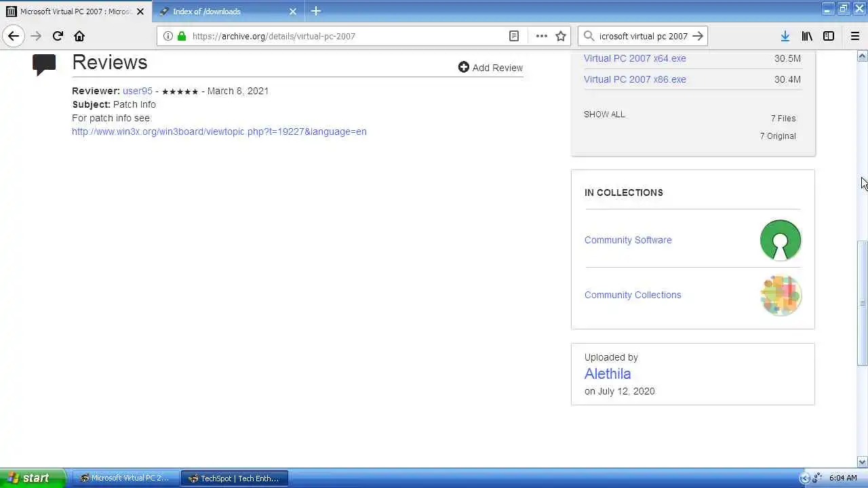868x488 pixels.
Task: Open the Library icon
Action: 807,36
